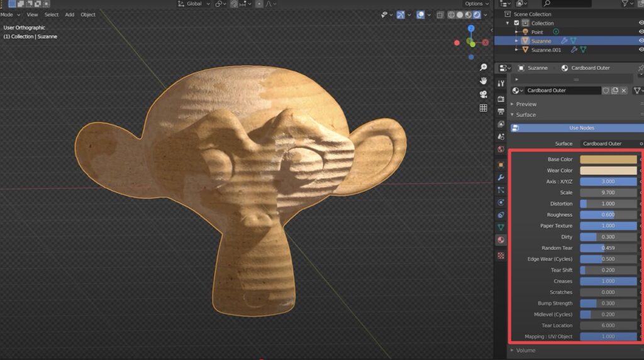644x360 pixels.
Task: Click the zoom view magnifier icon
Action: pyautogui.click(x=484, y=67)
